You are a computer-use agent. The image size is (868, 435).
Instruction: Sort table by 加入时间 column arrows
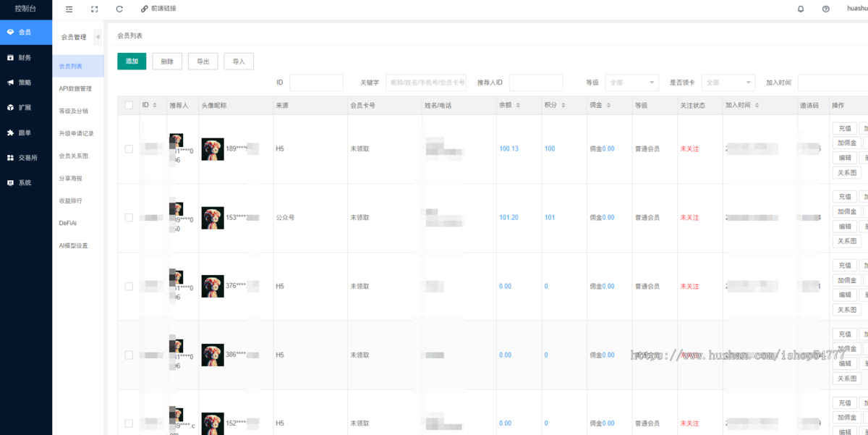click(x=757, y=105)
